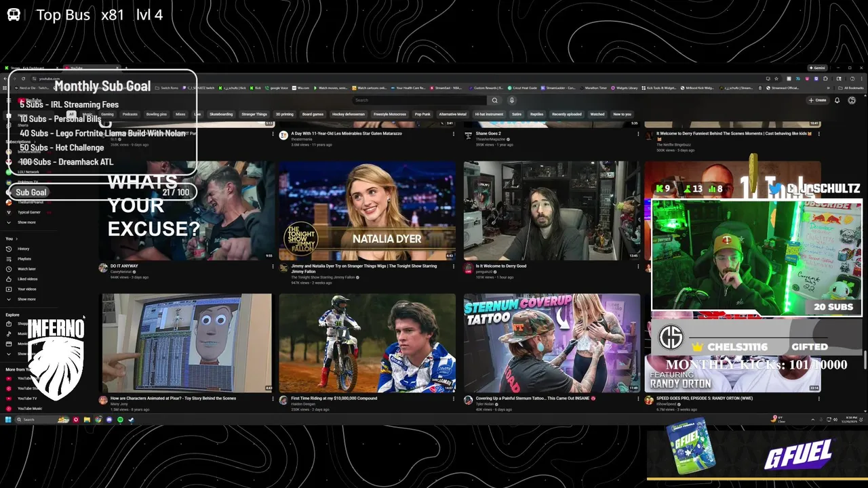Open video title Is It Welcome to Derry Good
The height and width of the screenshot is (488, 868).
(x=501, y=266)
